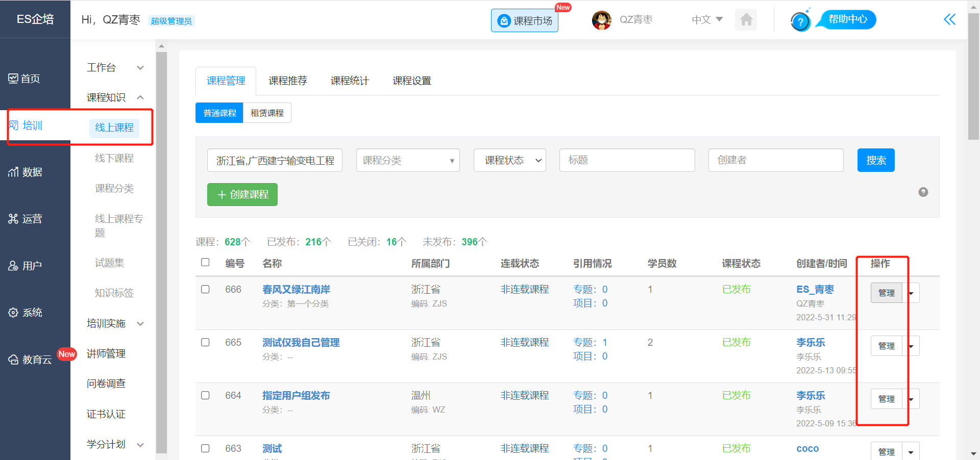Screen dimensions: 980x460
Task: Click the green 创建课程 button
Action: [242, 195]
